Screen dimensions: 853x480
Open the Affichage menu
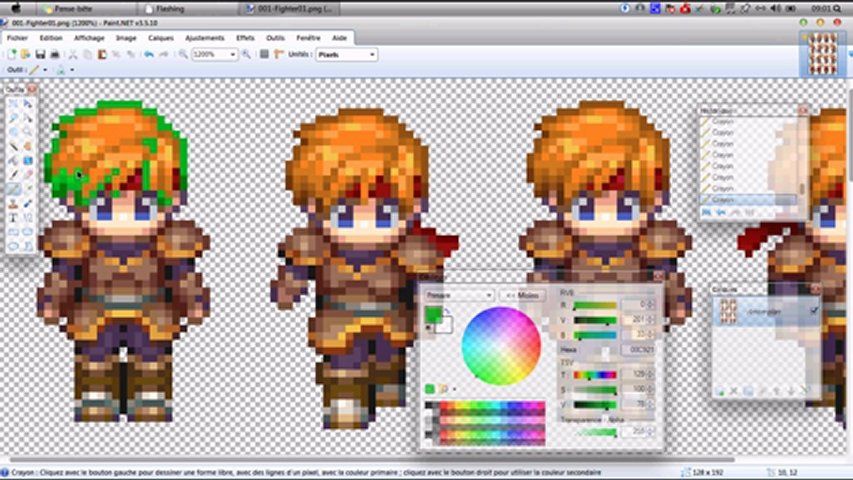pyautogui.click(x=89, y=38)
